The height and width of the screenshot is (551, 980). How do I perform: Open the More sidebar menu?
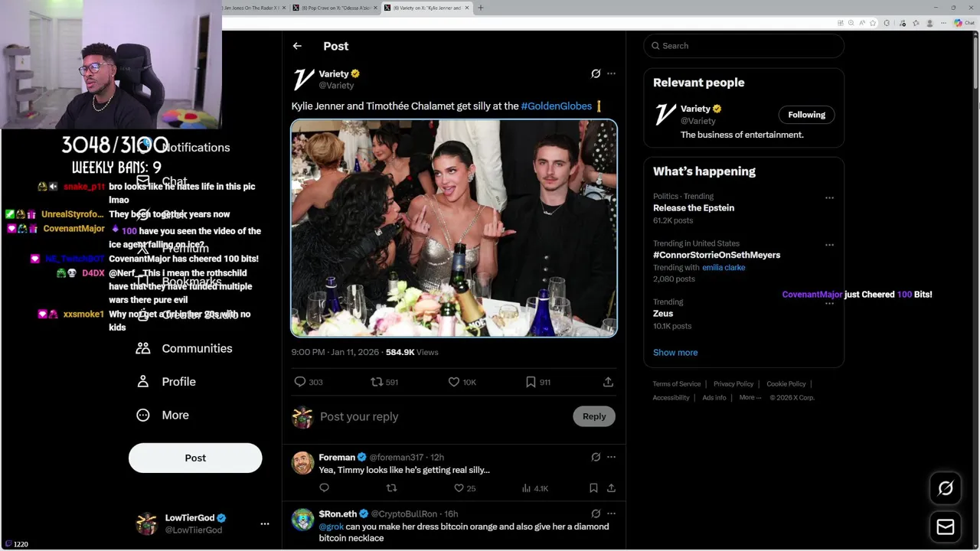162,415
